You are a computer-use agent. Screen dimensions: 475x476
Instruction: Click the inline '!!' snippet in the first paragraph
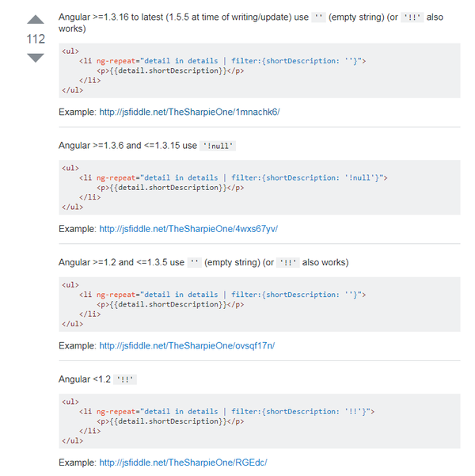click(412, 17)
